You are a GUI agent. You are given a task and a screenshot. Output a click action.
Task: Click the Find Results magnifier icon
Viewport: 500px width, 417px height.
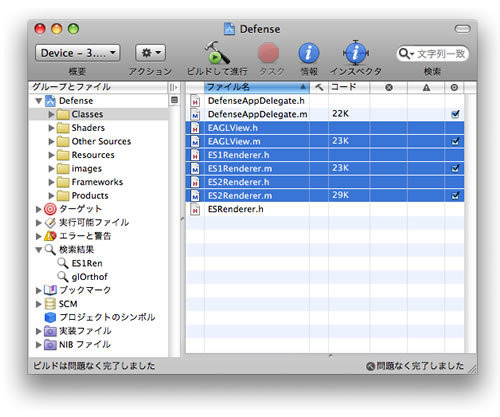click(x=50, y=249)
